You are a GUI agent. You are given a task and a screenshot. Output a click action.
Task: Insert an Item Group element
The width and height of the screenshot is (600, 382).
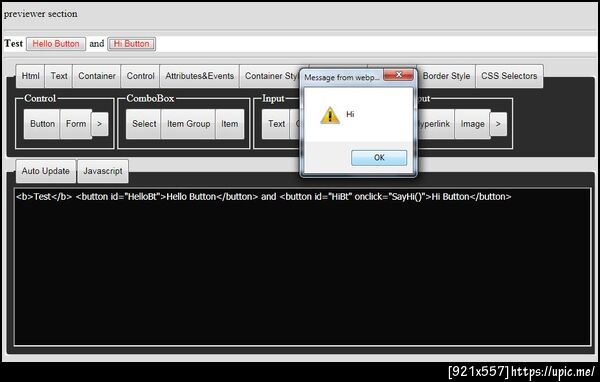click(188, 124)
